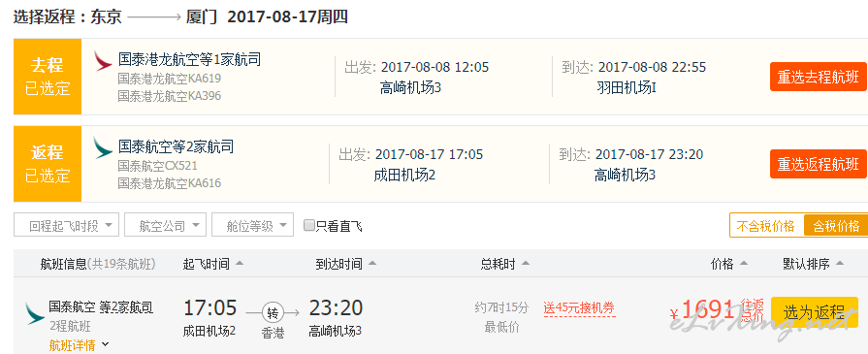Click the 转 transfer circle icon
868x354 pixels.
[273, 313]
